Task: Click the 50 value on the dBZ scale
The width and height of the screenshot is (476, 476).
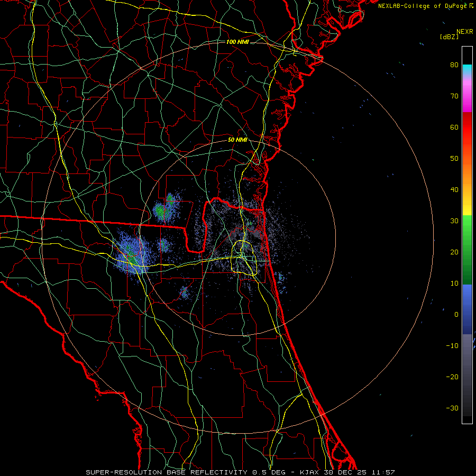Action: click(x=454, y=159)
